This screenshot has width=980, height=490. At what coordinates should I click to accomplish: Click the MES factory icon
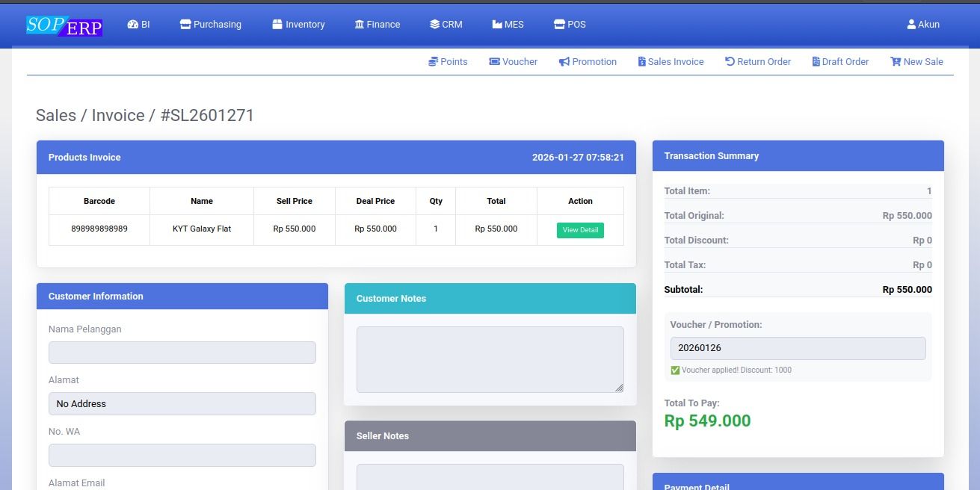point(497,25)
